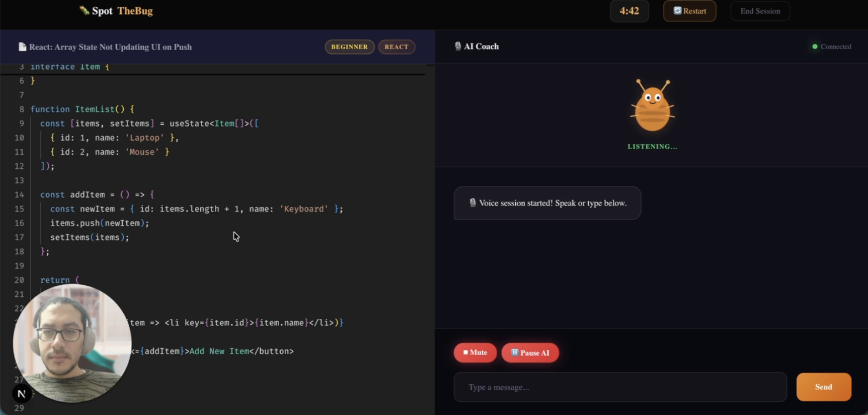This screenshot has height=415, width=868.
Task: Click line number 16 in the gutter
Action: pos(19,223)
